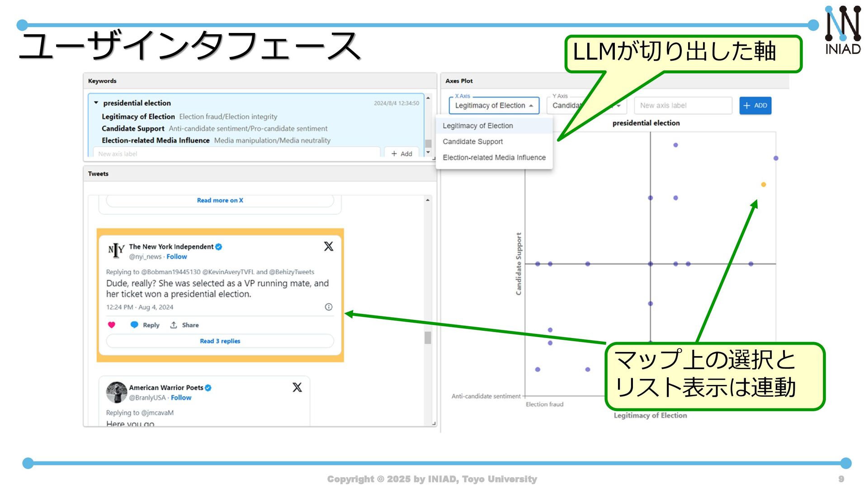Click the X logo on the New York Independent tweet
Viewport: 868px width, 488px height.
(329, 246)
